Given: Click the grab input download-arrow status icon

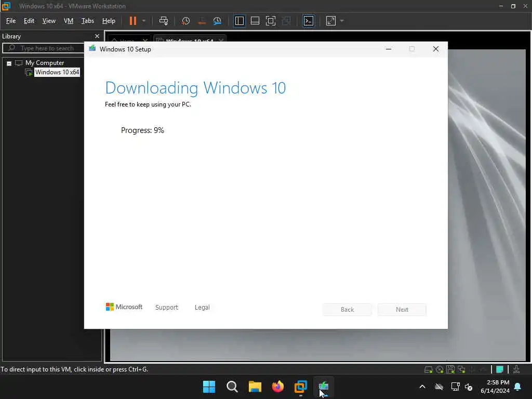Looking at the screenshot, I should 516,369.
